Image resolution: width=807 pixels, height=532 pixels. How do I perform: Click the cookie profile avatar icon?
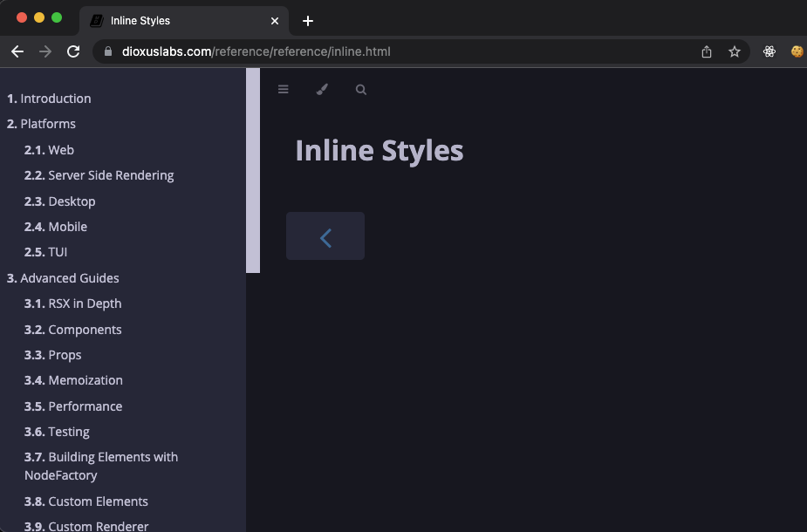point(797,51)
